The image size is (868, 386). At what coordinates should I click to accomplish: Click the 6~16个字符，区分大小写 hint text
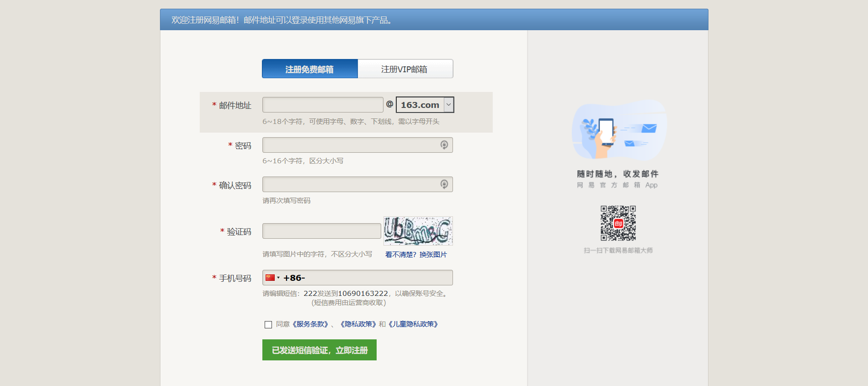pos(303,161)
